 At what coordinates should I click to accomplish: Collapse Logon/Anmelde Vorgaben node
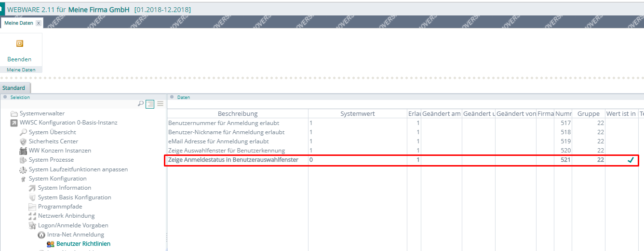pyautogui.click(x=32, y=225)
